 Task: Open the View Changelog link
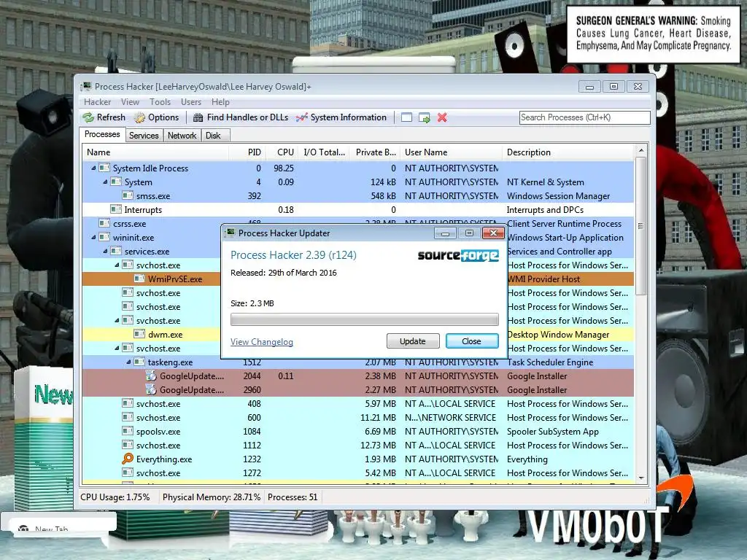point(262,342)
